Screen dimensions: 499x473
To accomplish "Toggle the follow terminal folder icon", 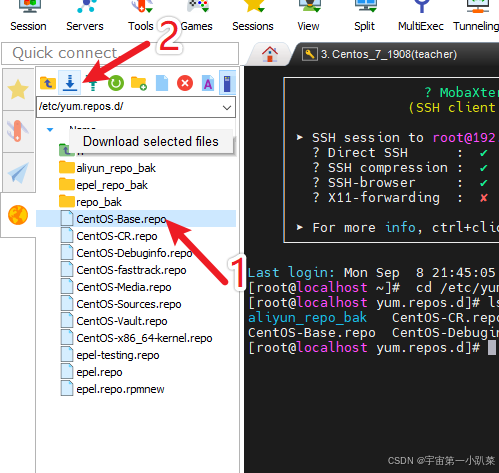I will 227,83.
